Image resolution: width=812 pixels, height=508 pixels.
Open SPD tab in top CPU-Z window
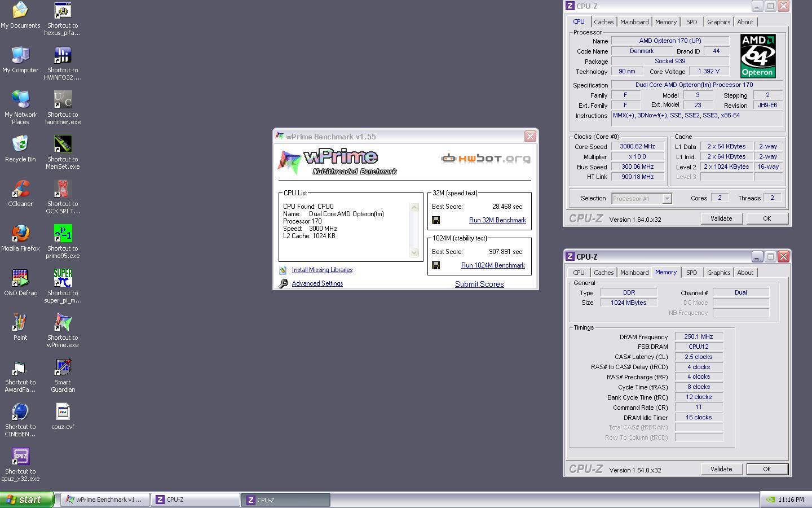691,22
